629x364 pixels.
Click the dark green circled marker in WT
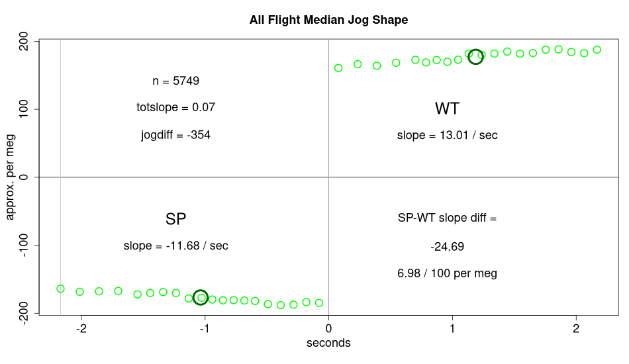(x=475, y=57)
